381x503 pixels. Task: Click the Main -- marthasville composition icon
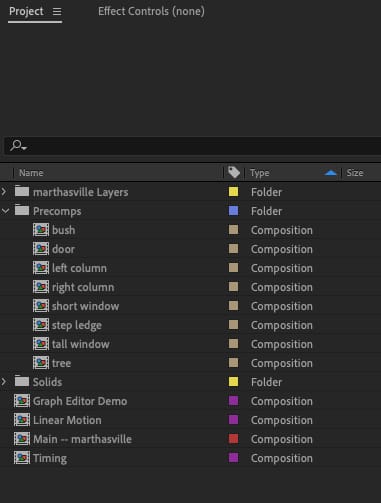click(22, 439)
